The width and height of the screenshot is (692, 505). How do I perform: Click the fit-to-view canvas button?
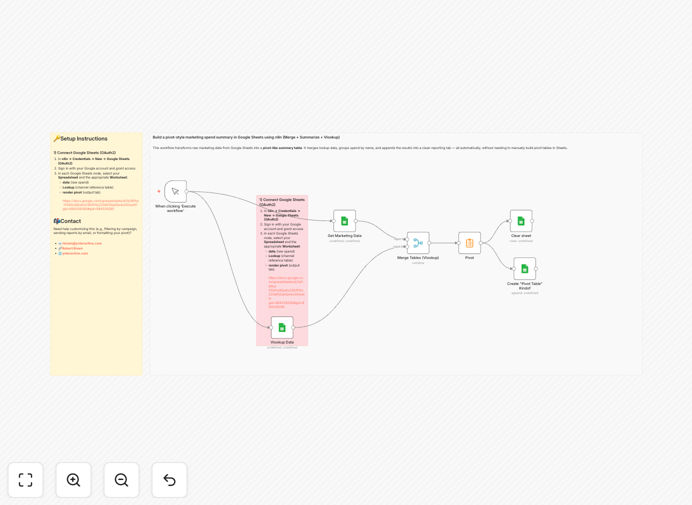pyautogui.click(x=26, y=480)
